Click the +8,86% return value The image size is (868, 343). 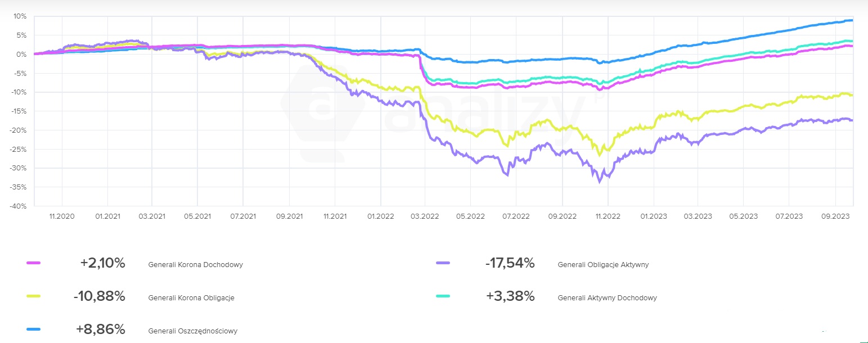pyautogui.click(x=100, y=330)
